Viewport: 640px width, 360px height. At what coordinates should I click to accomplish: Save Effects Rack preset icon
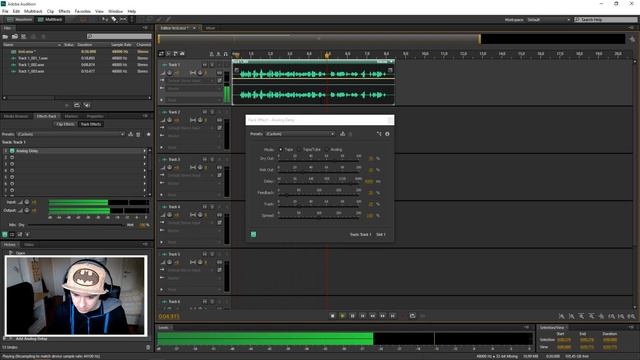[131, 134]
